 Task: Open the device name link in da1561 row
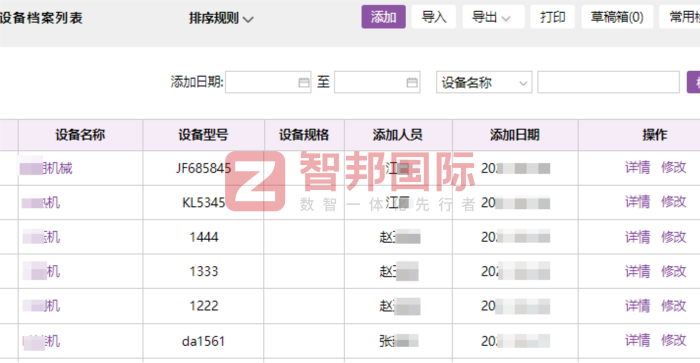(x=41, y=342)
